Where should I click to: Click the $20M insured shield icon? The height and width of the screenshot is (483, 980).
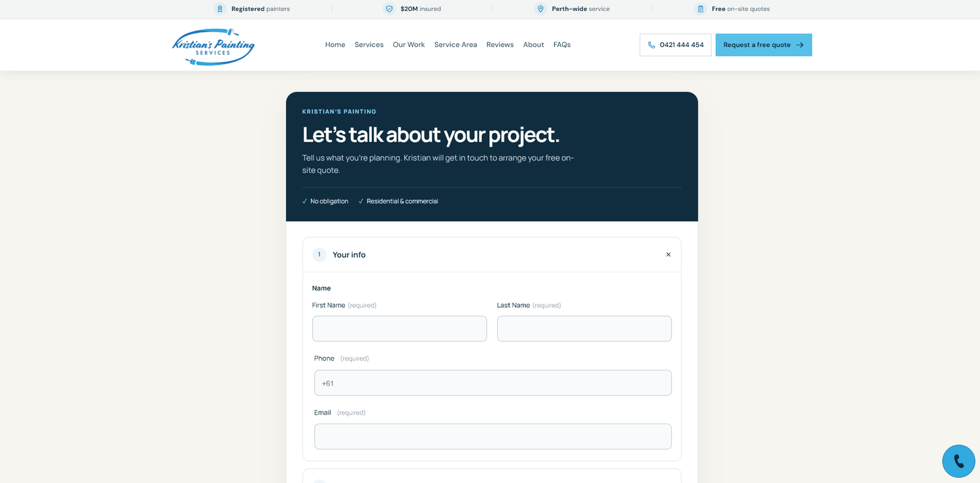(389, 9)
